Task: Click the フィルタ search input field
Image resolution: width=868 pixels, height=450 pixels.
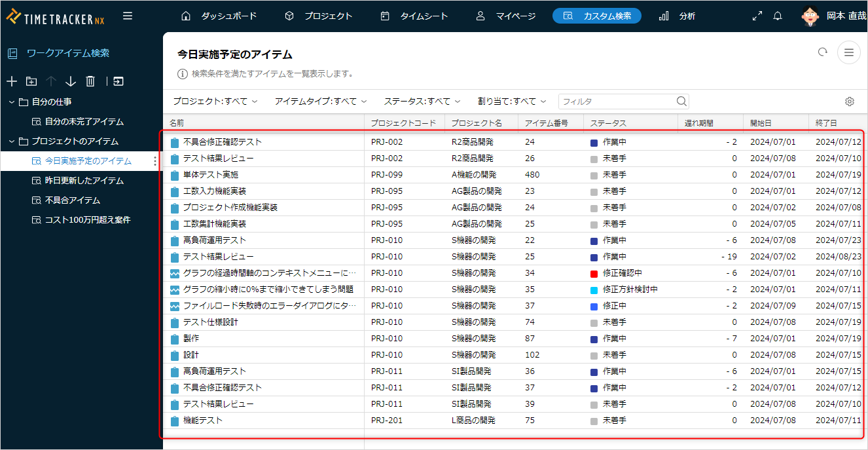Action: pyautogui.click(x=617, y=102)
